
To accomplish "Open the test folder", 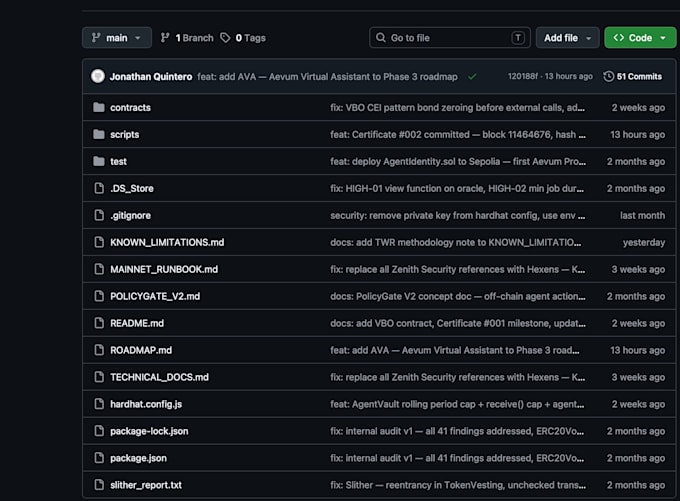I will [118, 161].
